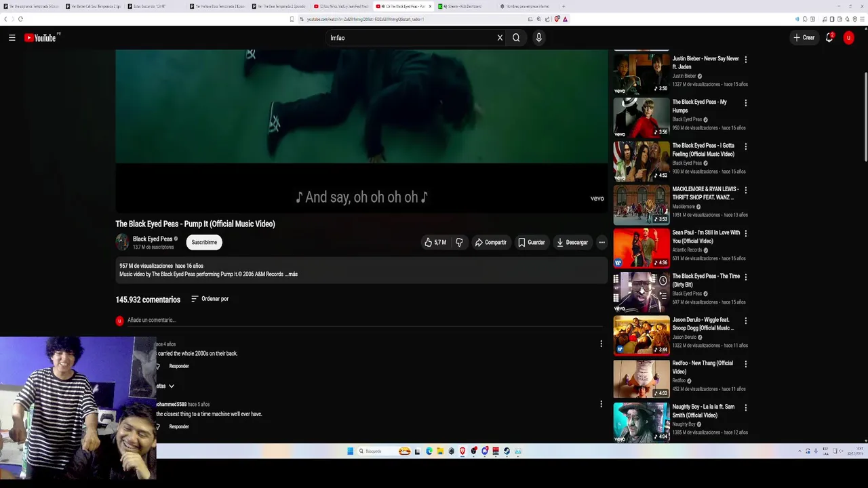The height and width of the screenshot is (488, 868).
Task: Start voice search with the microphone
Action: pyautogui.click(x=538, y=38)
